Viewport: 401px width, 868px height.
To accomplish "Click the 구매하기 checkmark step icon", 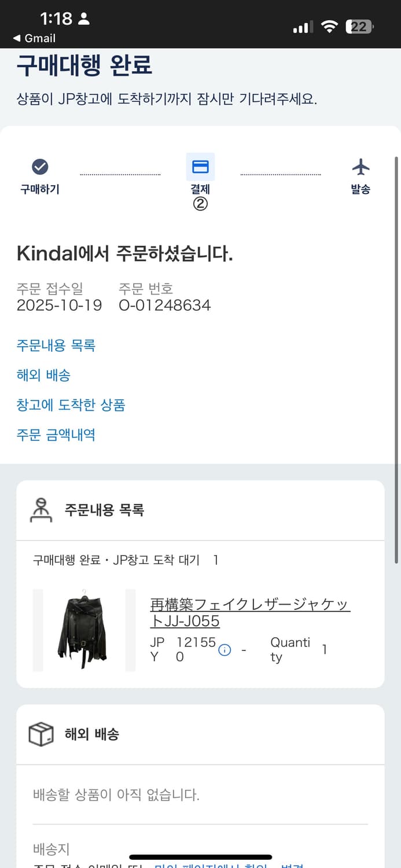I will [39, 166].
